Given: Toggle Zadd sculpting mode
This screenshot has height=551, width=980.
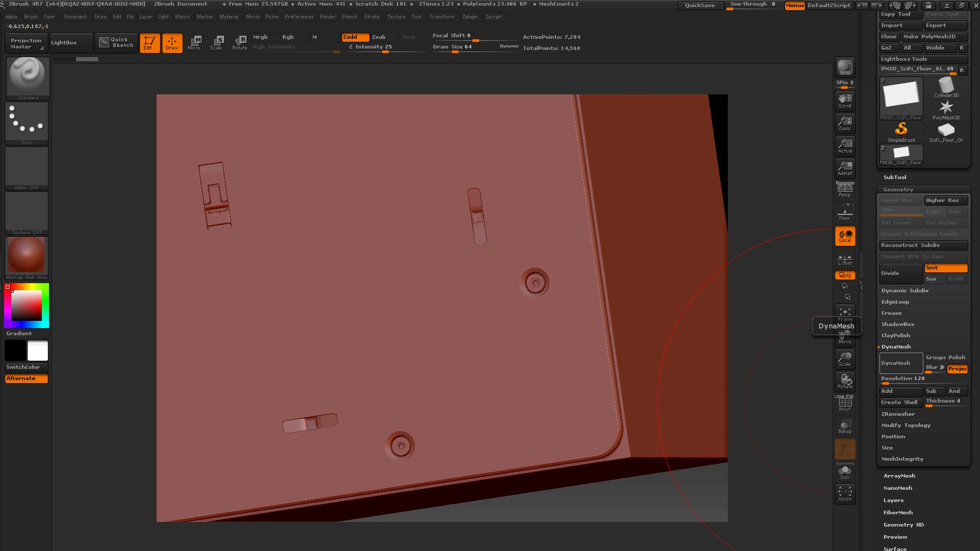Looking at the screenshot, I should pos(355,37).
